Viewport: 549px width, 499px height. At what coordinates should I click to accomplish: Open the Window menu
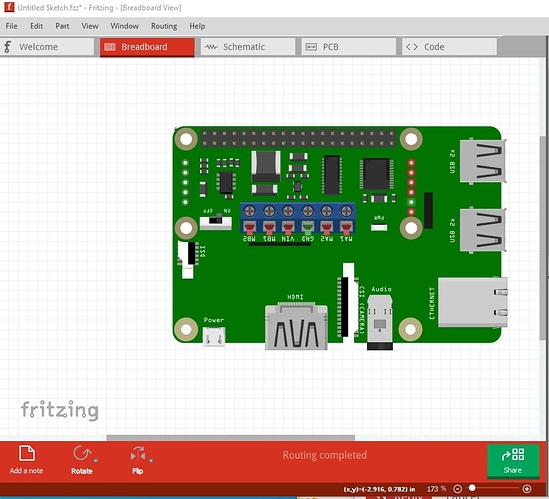coord(125,26)
